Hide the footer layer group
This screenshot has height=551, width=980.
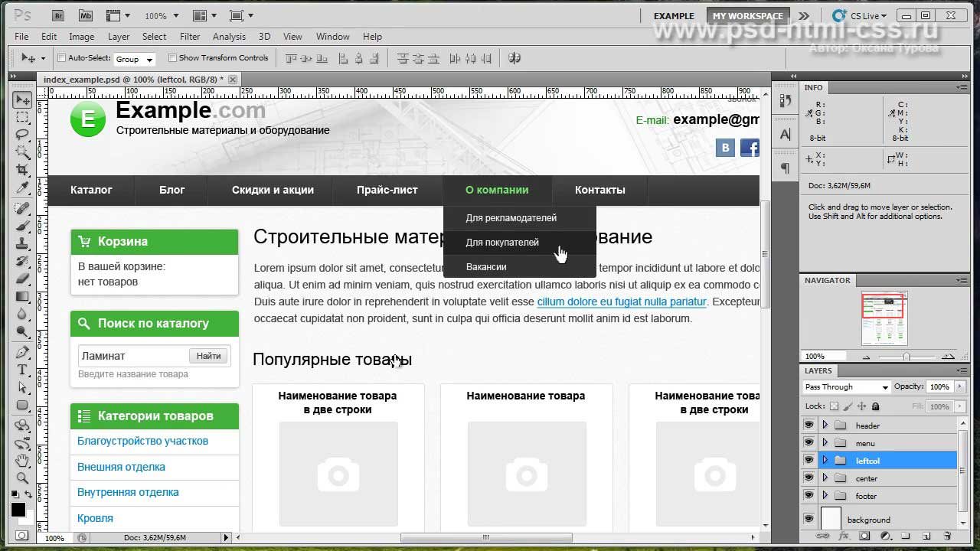[808, 495]
